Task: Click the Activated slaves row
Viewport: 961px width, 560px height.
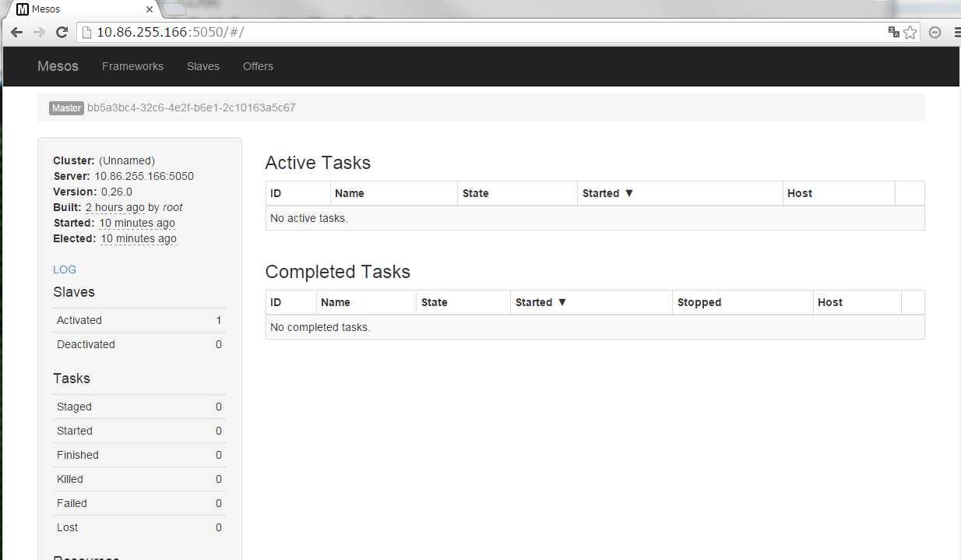Action: [x=139, y=320]
